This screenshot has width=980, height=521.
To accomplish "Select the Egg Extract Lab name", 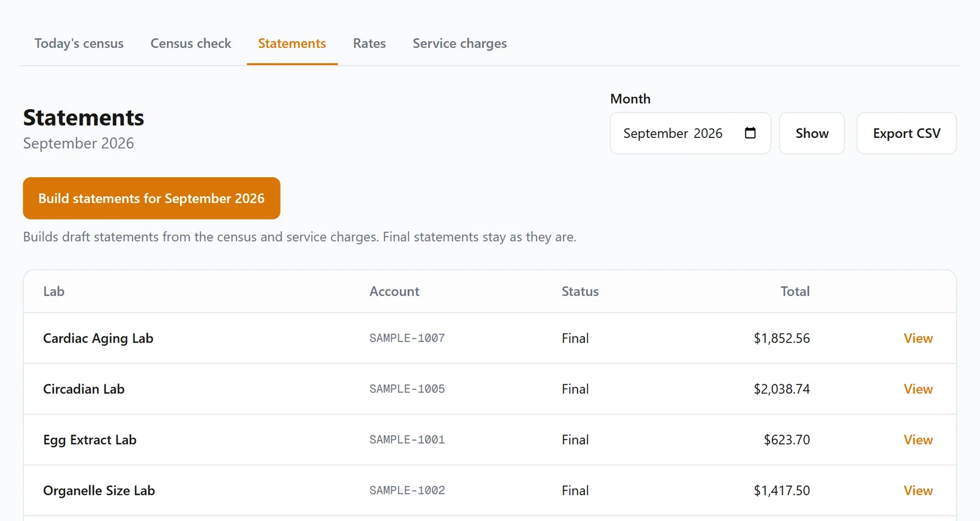I will click(90, 440).
